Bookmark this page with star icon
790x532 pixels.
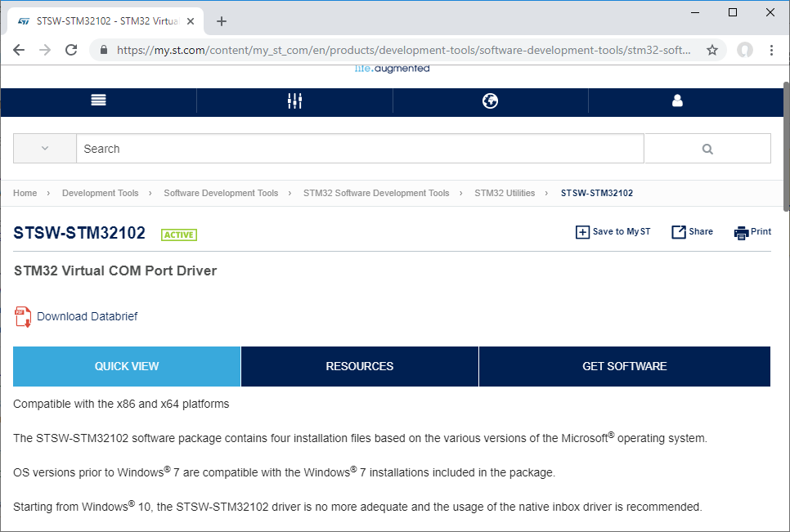[712, 50]
